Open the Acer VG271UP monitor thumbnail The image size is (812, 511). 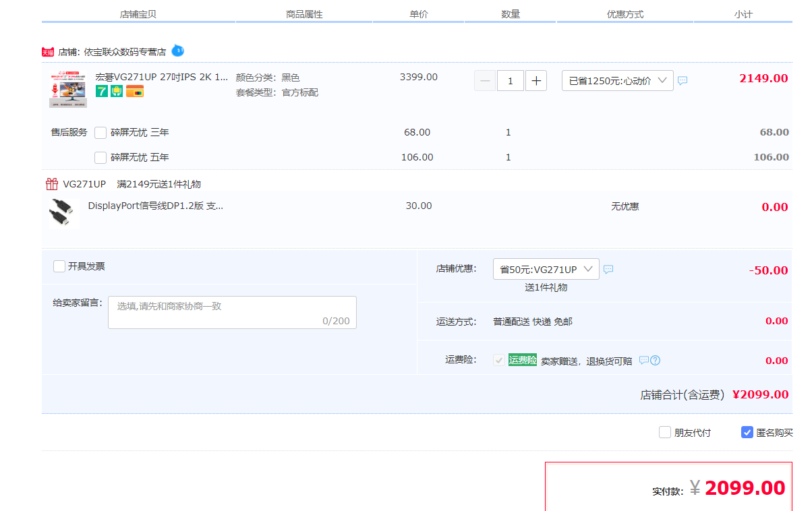click(x=67, y=89)
